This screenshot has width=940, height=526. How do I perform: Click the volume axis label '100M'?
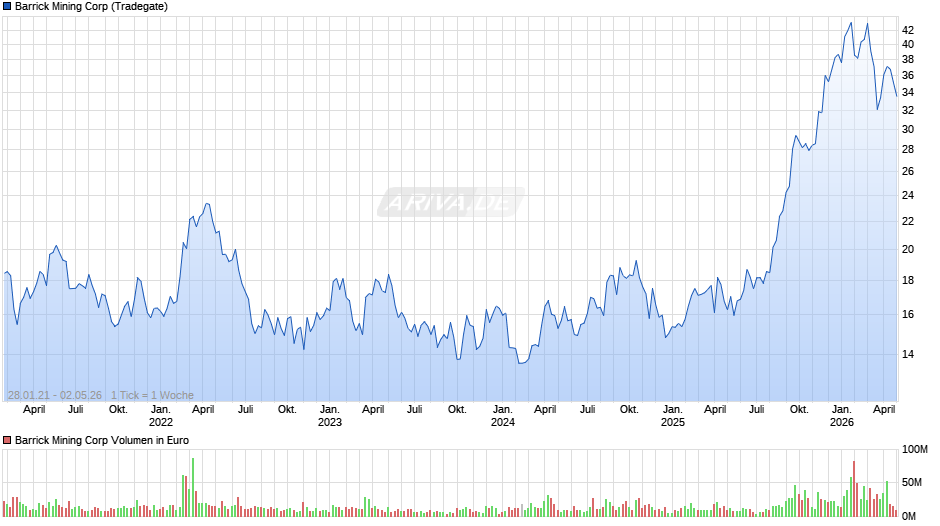point(915,450)
